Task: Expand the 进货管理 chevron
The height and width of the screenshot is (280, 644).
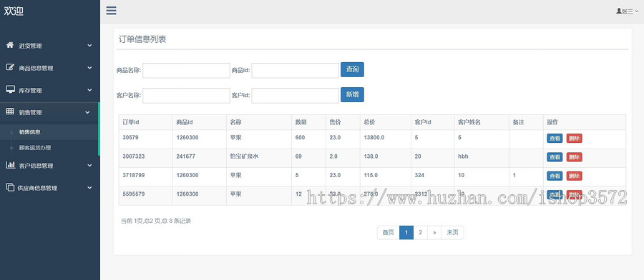Action: pos(89,46)
